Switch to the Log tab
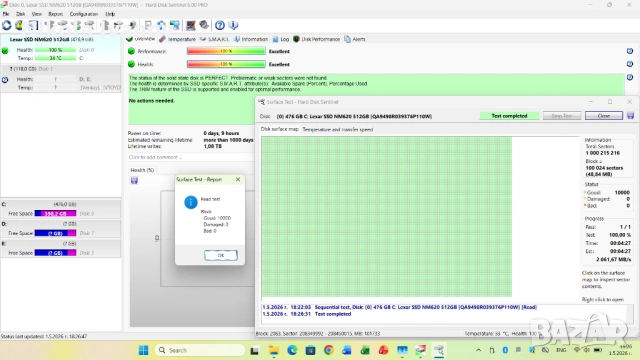This screenshot has height=360, width=640. pos(281,39)
